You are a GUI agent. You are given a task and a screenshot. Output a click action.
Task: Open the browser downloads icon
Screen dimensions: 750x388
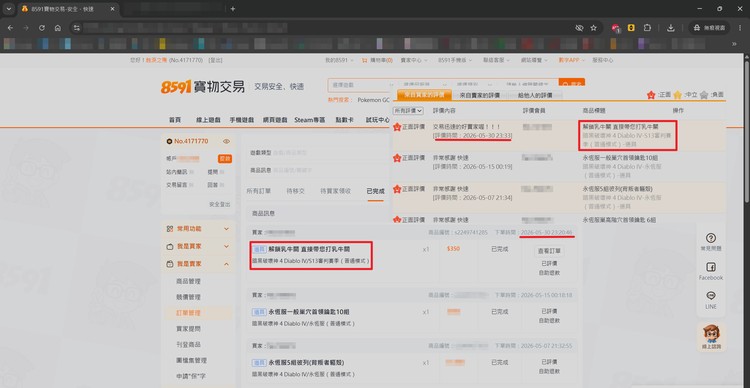[x=671, y=28]
